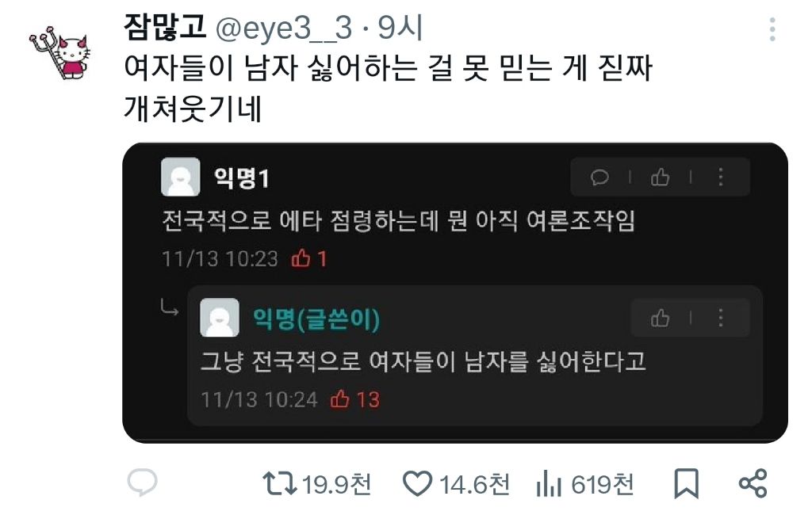Open the more options of the 익명(글쓴이) reply
This screenshot has height=515, width=812.
point(721,318)
